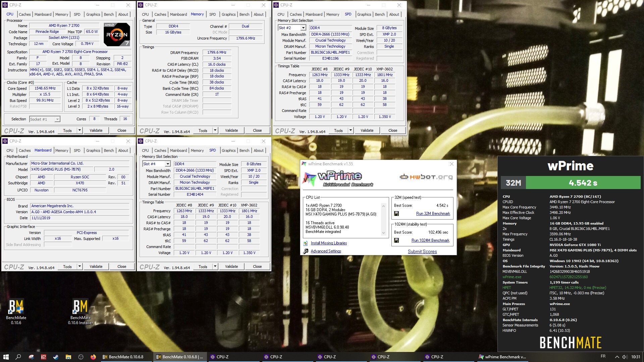The height and width of the screenshot is (362, 644).
Task: Close the wPrime Benchmark window
Action: point(451,164)
